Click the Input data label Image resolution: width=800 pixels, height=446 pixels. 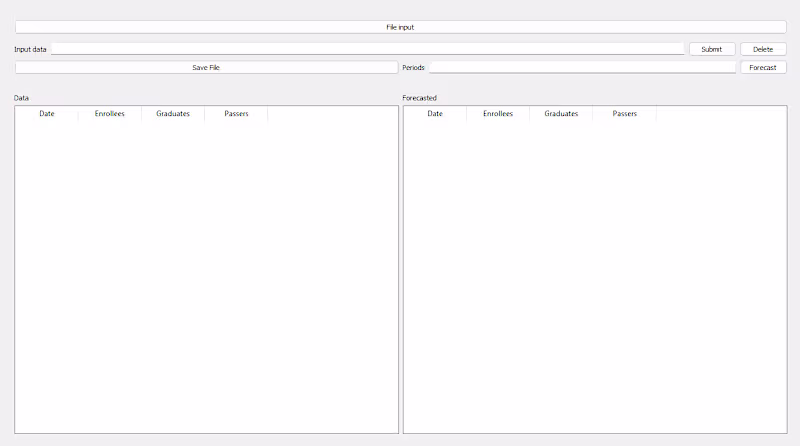pos(30,49)
